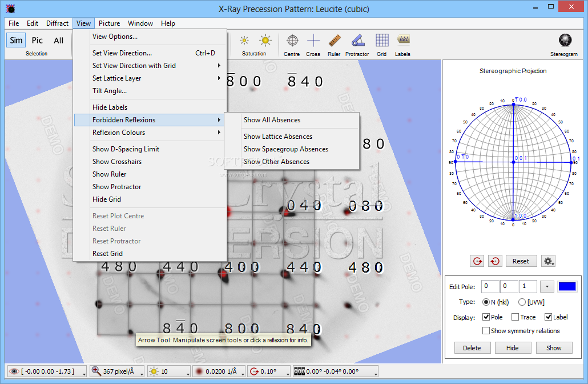
Task: Choose Show Lattice Absences
Action: pyautogui.click(x=292, y=137)
